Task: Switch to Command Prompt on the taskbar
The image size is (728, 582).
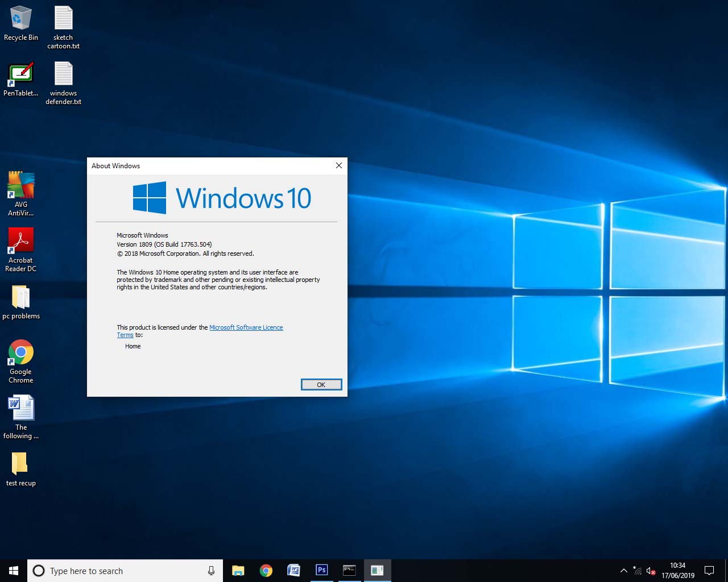Action: tap(349, 571)
